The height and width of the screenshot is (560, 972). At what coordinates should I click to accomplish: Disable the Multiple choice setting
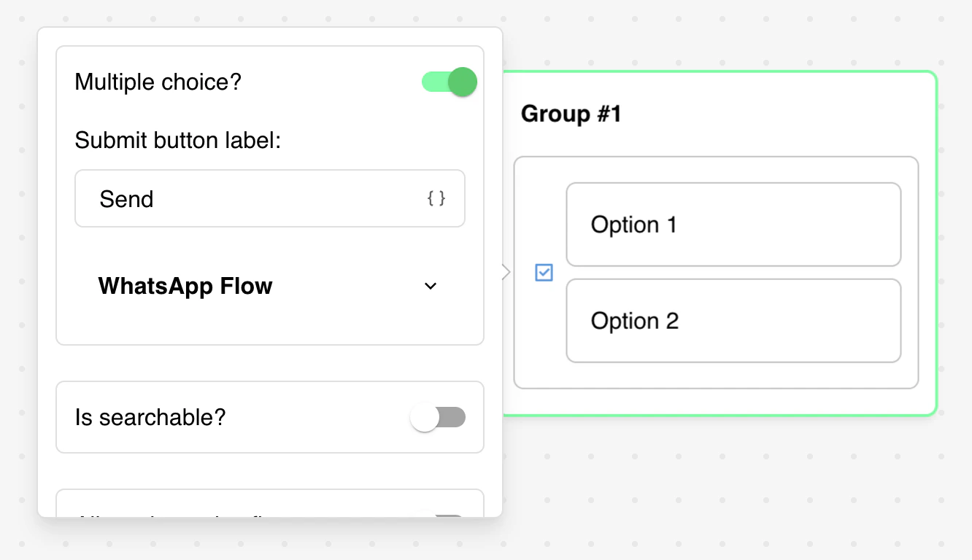coord(448,82)
